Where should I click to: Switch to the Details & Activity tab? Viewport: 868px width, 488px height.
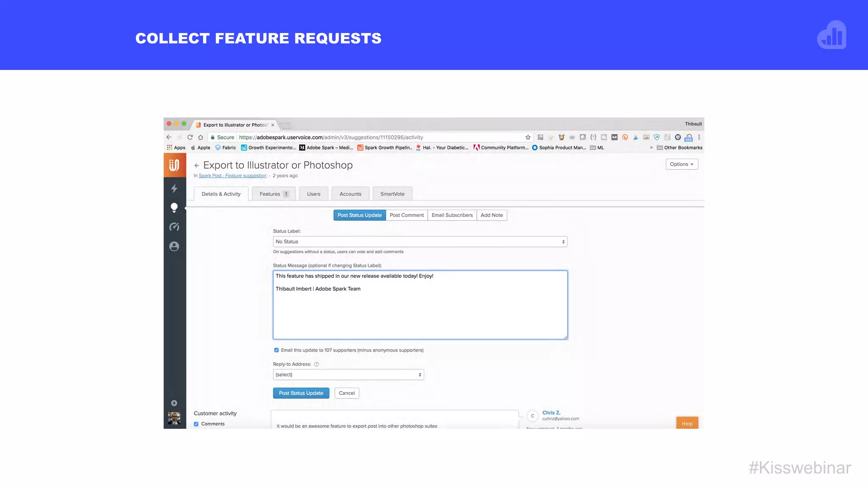[221, 194]
